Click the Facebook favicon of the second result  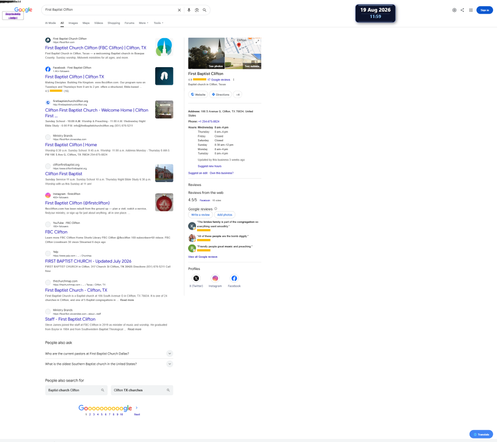48,69
